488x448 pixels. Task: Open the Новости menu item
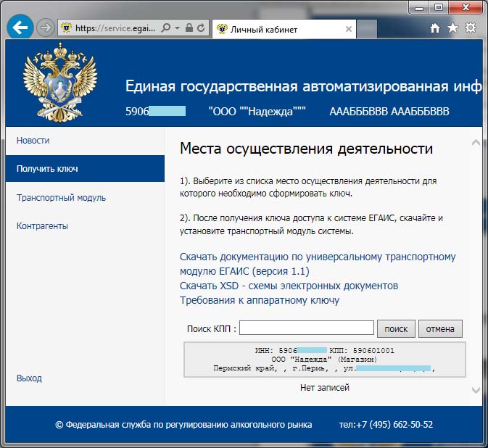pyautogui.click(x=33, y=141)
